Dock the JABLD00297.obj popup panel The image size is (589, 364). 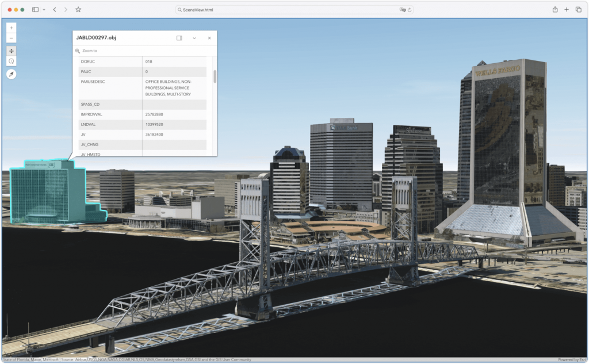tap(179, 38)
